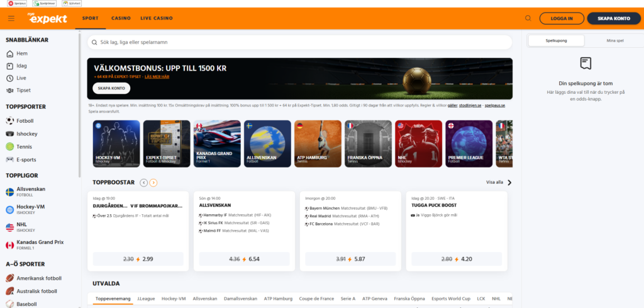Open the NHL promo card
Image resolution: width=644 pixels, height=308 pixels.
click(418, 144)
